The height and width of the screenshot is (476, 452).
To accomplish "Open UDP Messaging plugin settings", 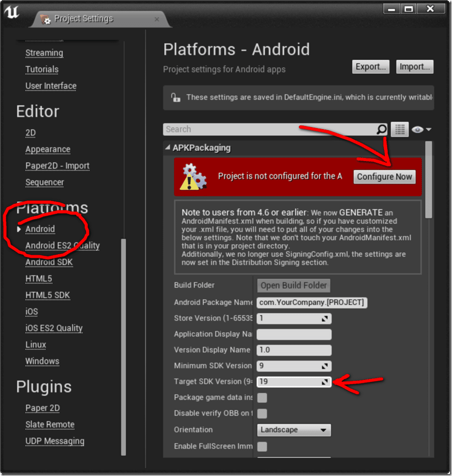I will (55, 441).
